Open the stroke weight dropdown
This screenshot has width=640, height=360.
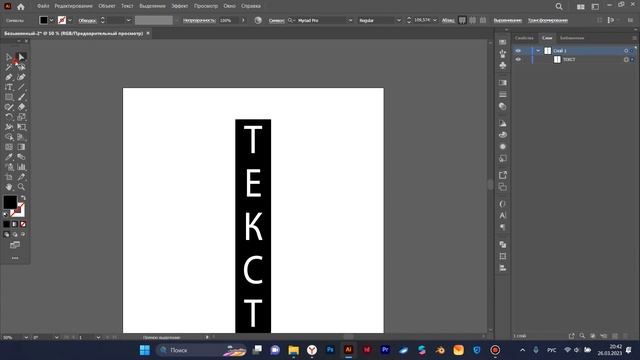128,20
